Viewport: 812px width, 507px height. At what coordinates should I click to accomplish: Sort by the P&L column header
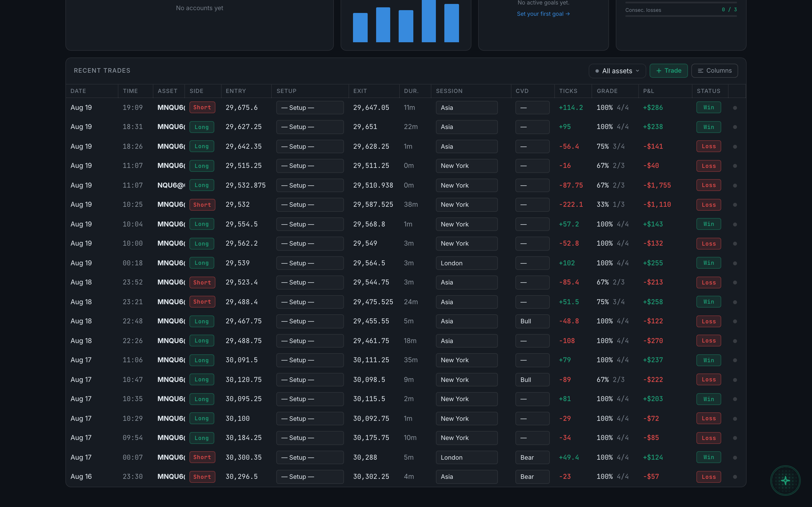point(648,91)
